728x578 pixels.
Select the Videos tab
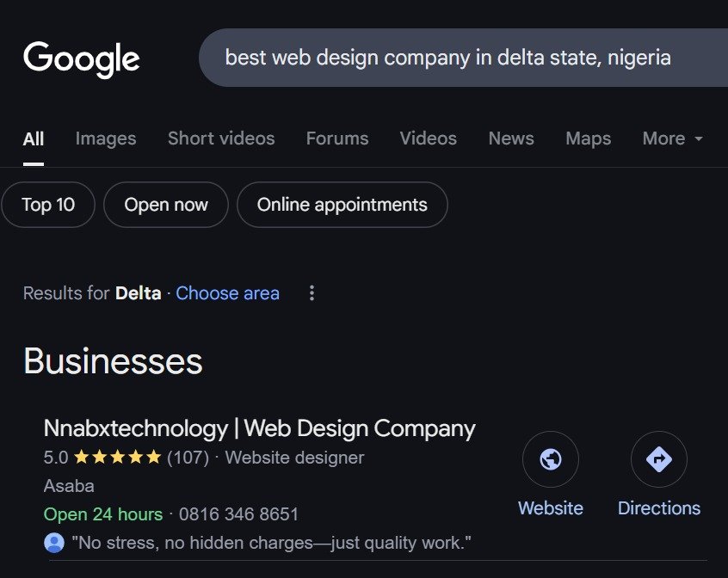pos(429,138)
